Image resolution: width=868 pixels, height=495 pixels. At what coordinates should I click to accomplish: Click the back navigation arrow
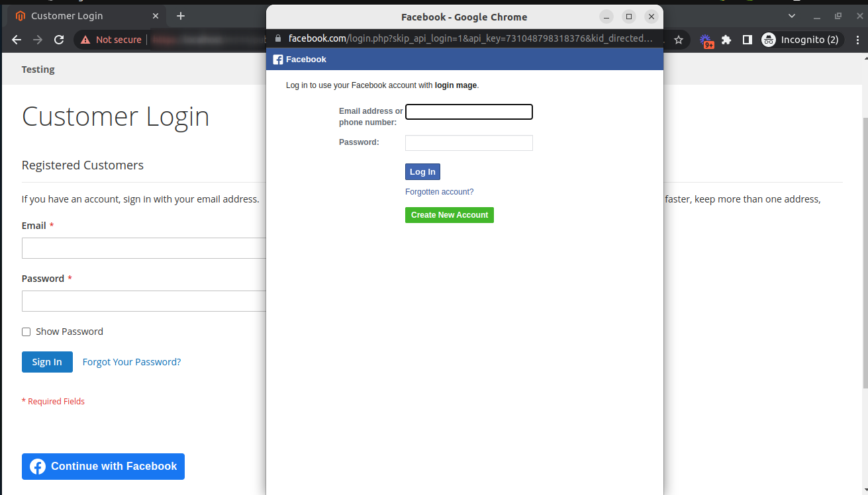click(16, 40)
